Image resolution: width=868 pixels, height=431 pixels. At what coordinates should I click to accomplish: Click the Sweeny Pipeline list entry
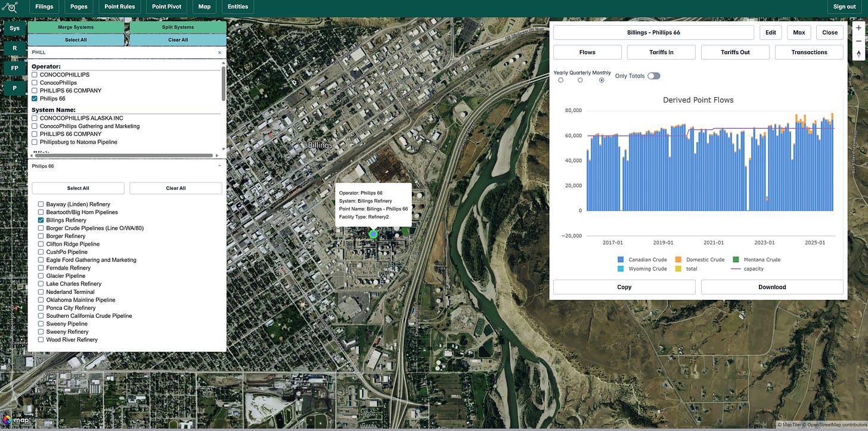tap(67, 324)
